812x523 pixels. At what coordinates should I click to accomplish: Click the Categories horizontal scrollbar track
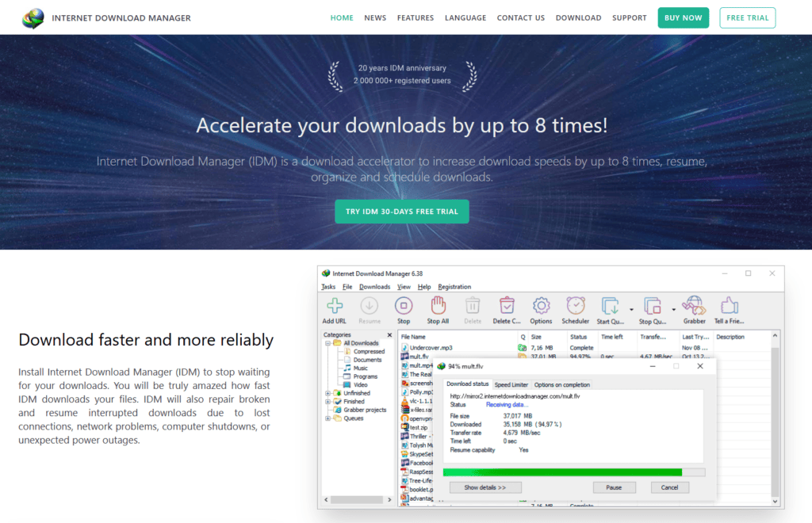point(358,500)
